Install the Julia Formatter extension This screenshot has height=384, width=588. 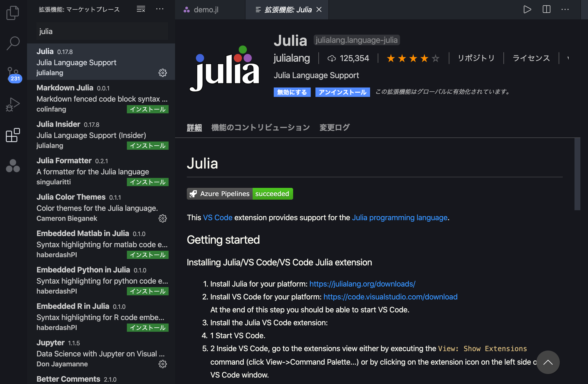pyautogui.click(x=148, y=182)
